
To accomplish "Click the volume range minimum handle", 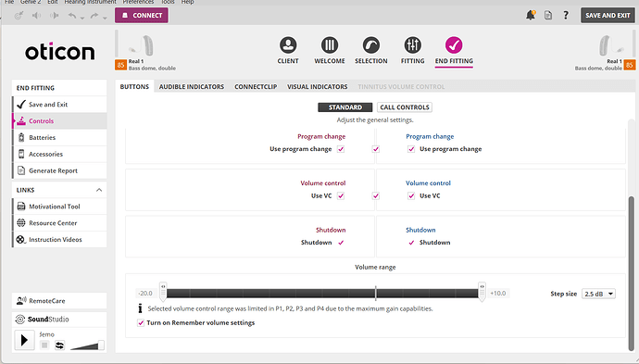I will tap(163, 292).
